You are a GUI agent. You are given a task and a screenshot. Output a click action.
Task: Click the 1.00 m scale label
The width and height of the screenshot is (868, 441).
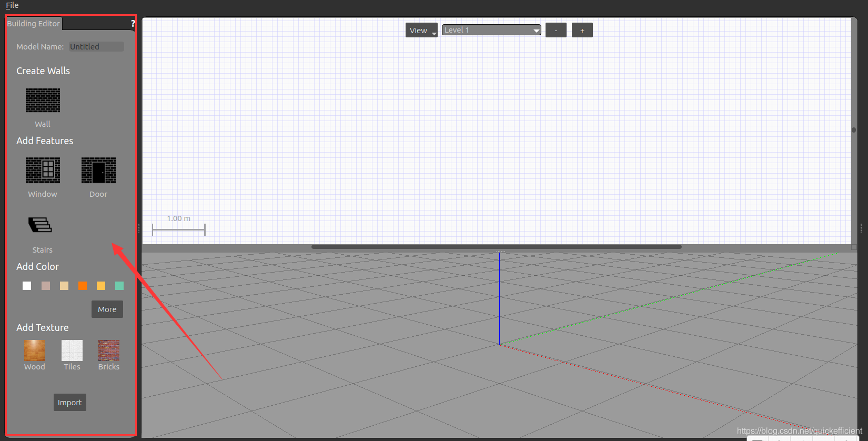coord(179,218)
